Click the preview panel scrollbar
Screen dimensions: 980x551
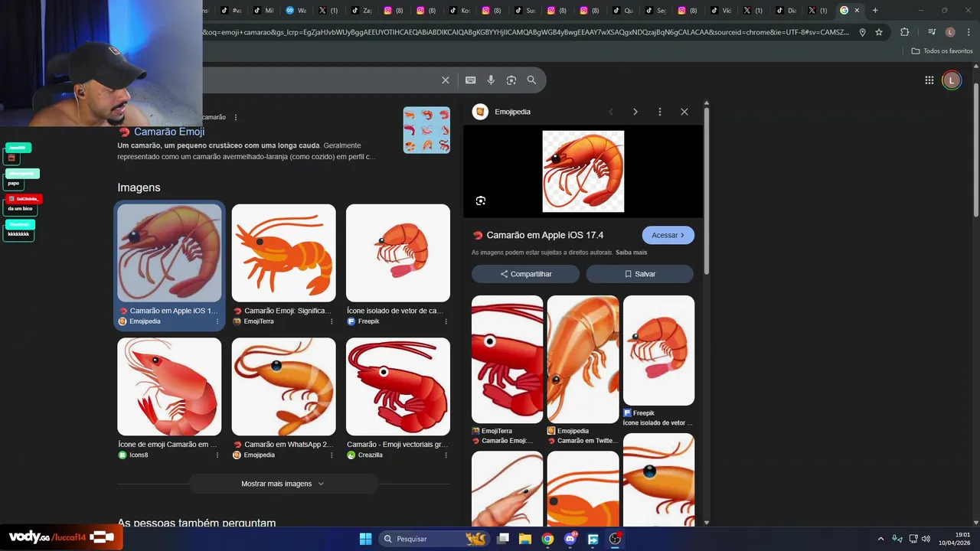[707, 191]
